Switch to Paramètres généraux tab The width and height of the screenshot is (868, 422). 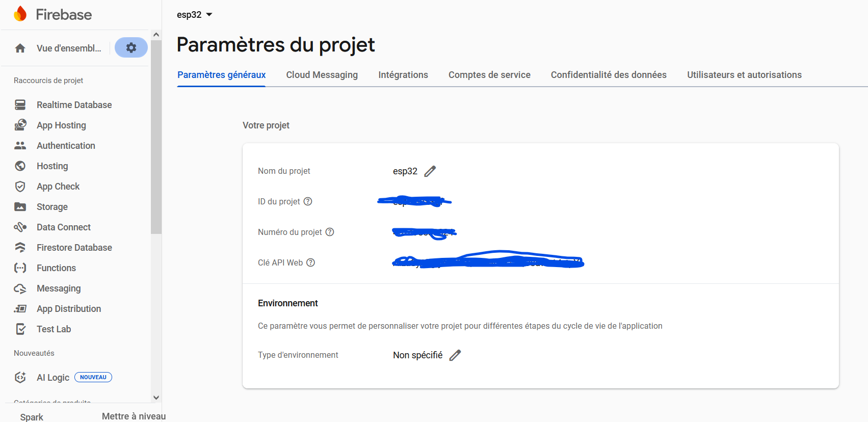pos(222,75)
